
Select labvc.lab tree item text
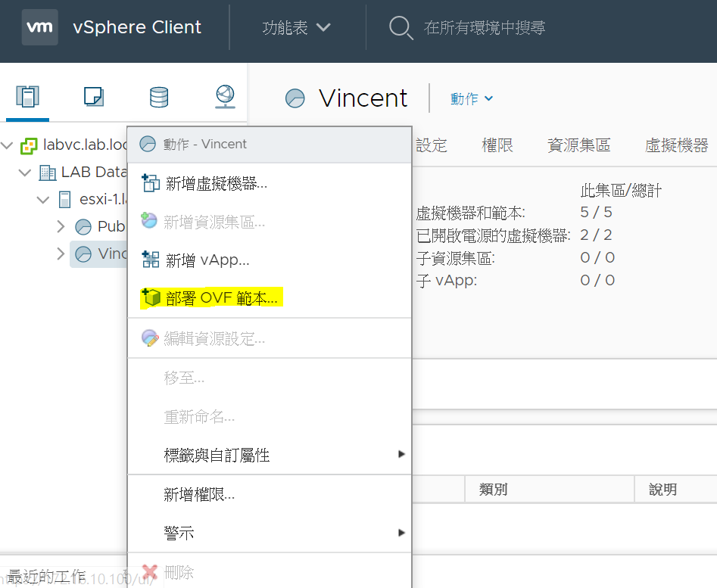click(x=85, y=145)
